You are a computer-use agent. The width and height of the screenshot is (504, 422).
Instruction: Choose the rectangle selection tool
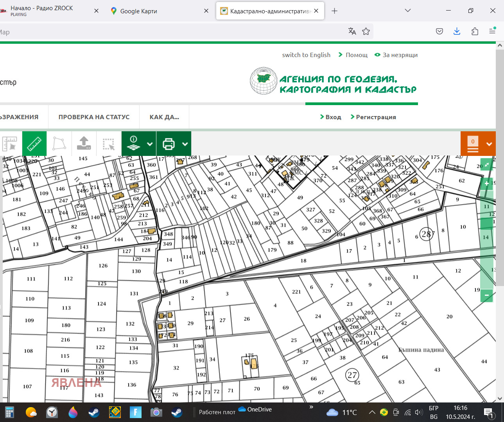pyautogui.click(x=108, y=143)
